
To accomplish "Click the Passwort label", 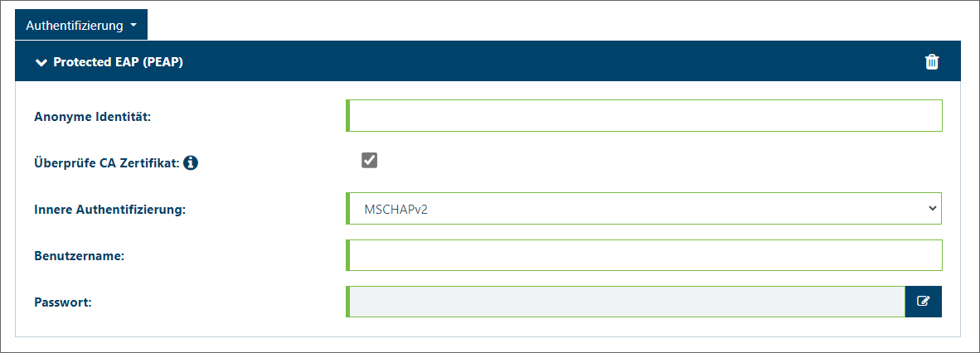I will point(63,302).
